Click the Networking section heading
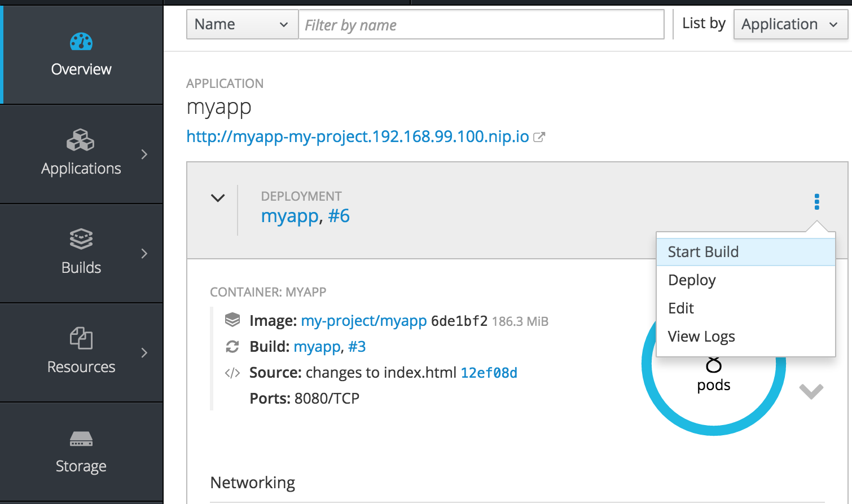 253,483
